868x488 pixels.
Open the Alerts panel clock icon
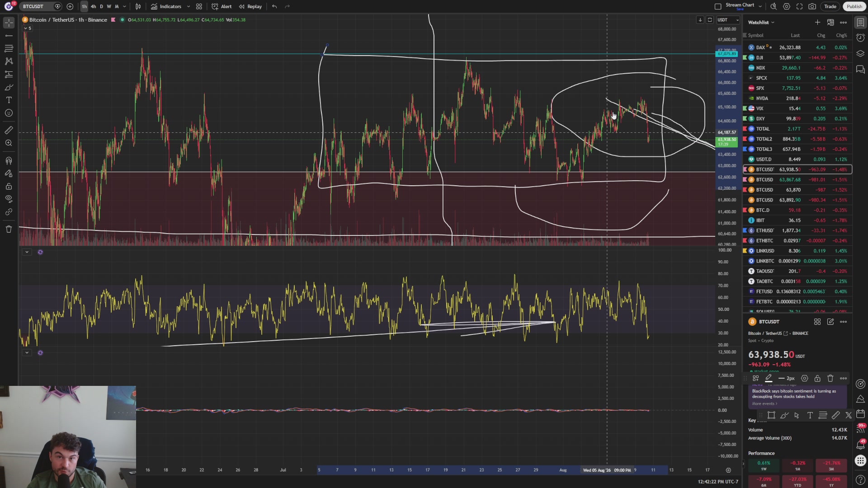[860, 38]
